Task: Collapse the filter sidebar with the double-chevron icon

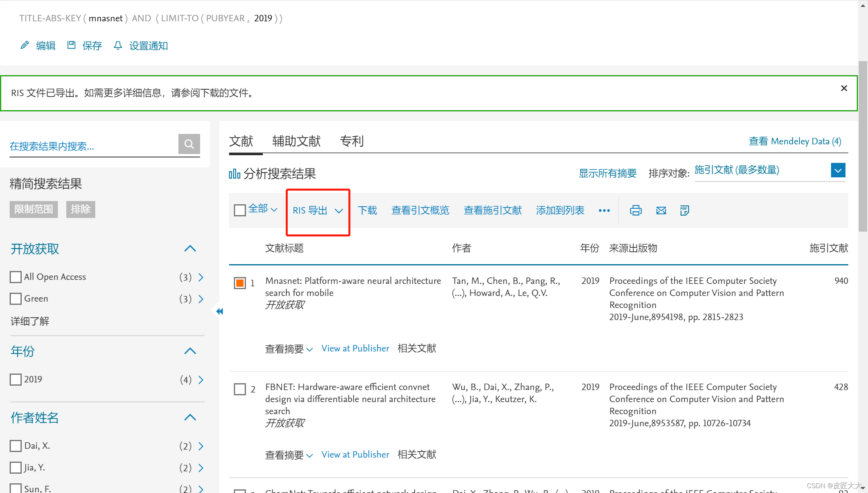Action: click(219, 311)
